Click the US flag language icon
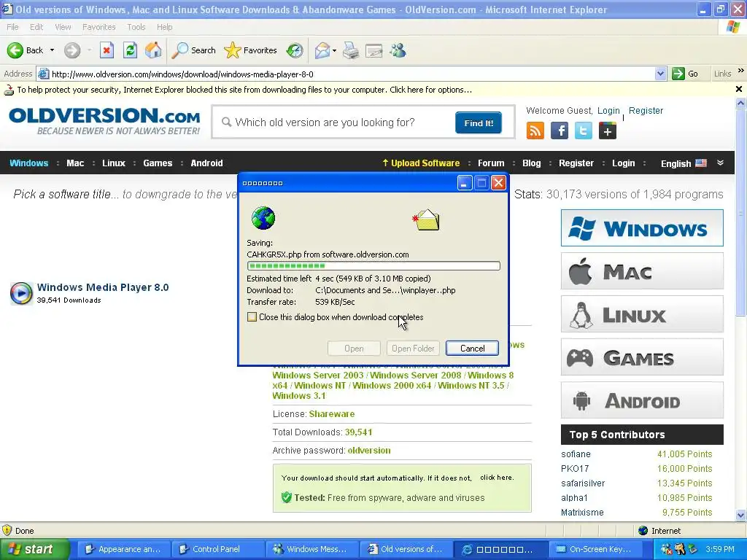This screenshot has height=560, width=747. tap(701, 163)
